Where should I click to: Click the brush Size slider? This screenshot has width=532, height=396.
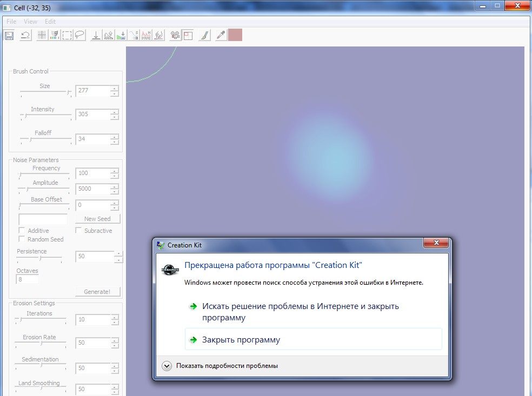[46, 92]
